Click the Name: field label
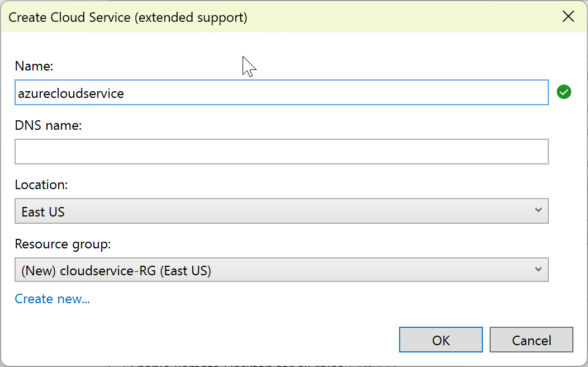This screenshot has height=367, width=588. point(34,66)
